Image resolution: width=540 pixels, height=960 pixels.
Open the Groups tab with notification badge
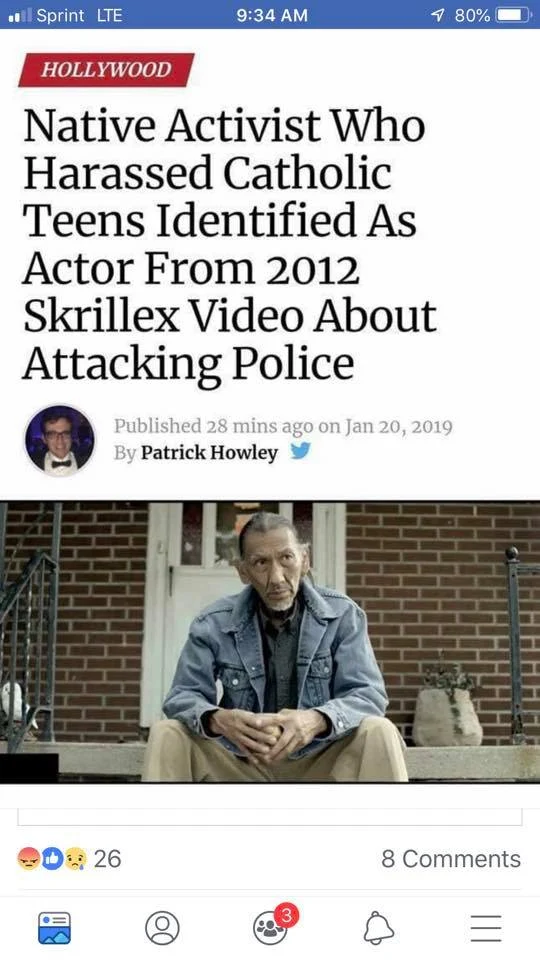(x=271, y=927)
